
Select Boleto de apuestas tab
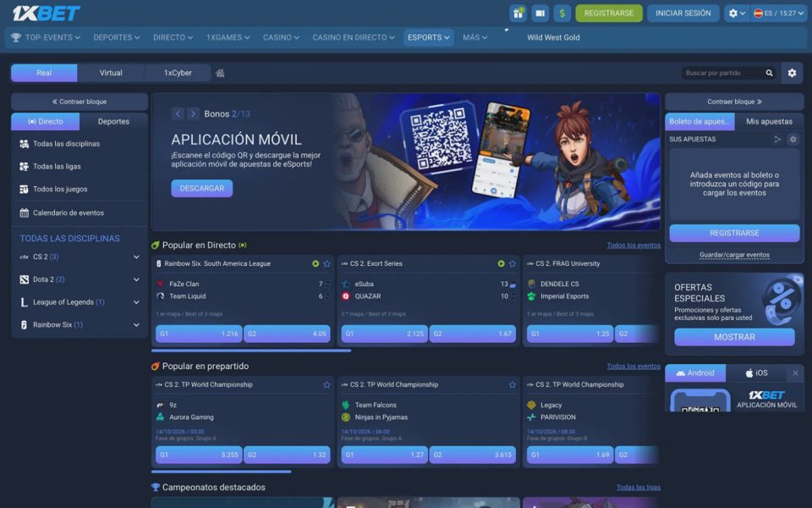[x=700, y=121]
